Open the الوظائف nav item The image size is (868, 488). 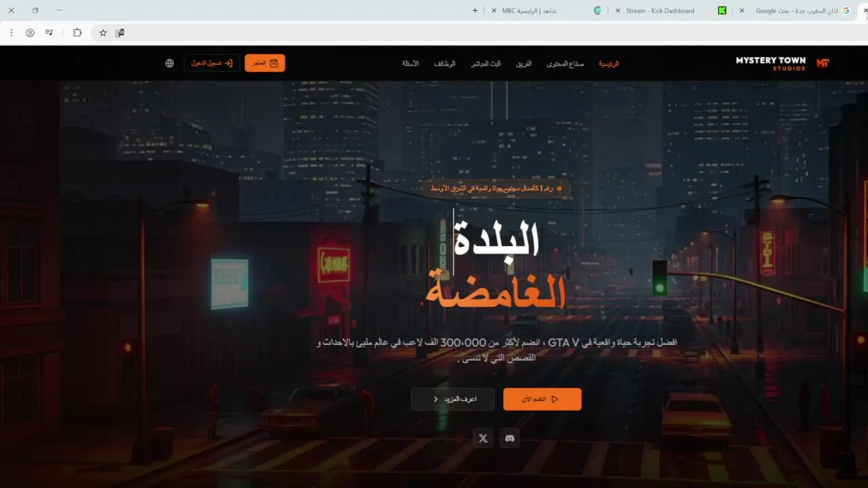(x=444, y=63)
